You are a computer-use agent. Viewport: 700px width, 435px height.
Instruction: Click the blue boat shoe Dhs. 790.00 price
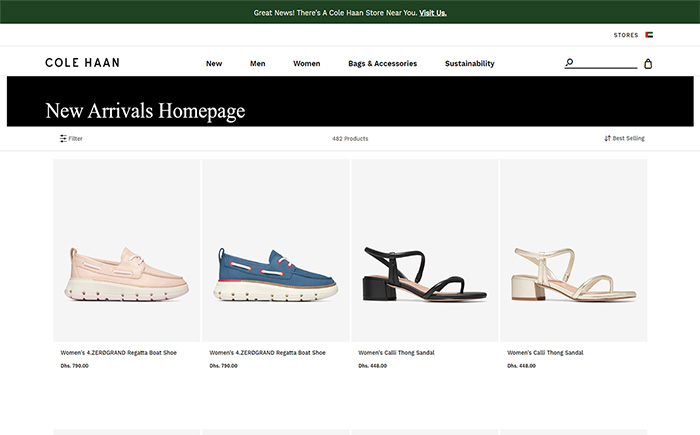click(224, 366)
